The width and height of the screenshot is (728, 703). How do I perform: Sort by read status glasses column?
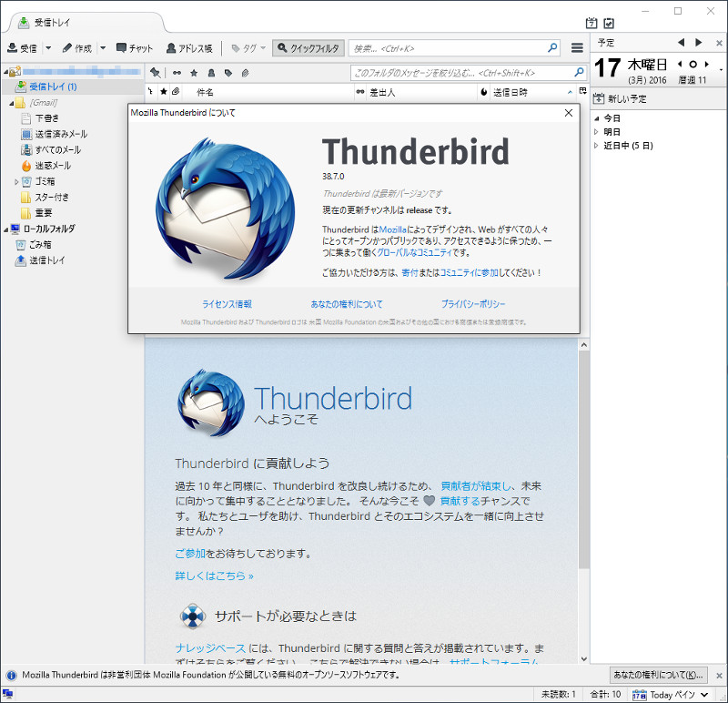tap(359, 92)
